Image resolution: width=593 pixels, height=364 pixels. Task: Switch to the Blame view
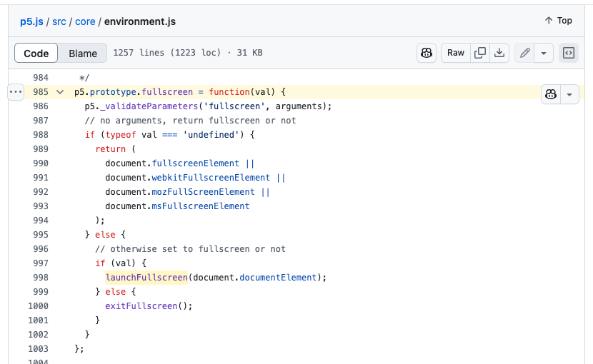83,54
